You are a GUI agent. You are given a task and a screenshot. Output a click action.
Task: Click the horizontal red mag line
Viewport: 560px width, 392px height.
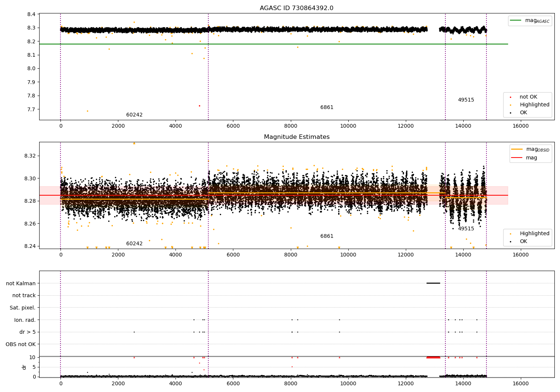click(273, 195)
